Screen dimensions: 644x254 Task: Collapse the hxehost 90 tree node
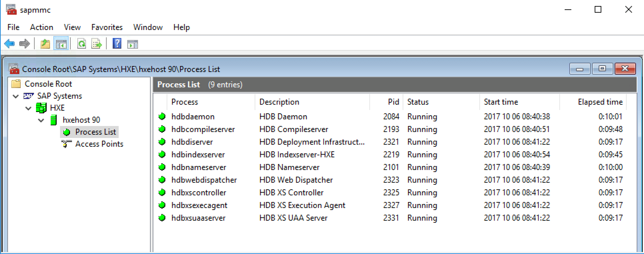pos(41,120)
